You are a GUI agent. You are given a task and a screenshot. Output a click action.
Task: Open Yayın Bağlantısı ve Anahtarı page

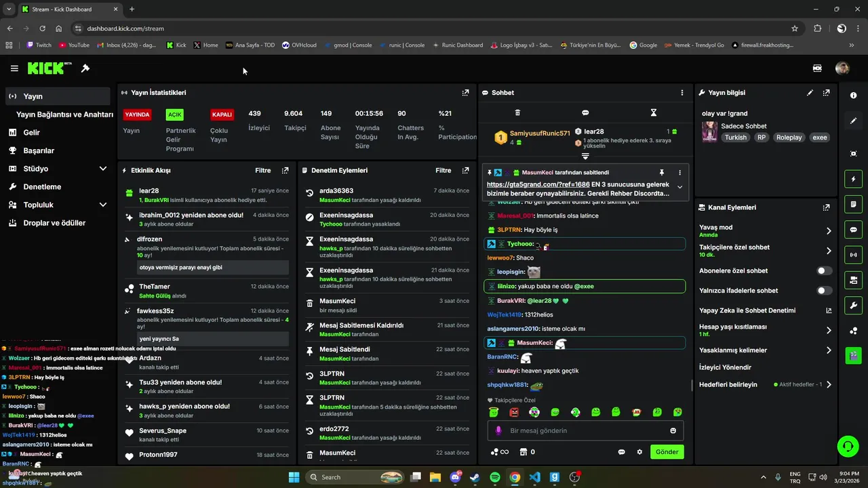click(x=64, y=115)
